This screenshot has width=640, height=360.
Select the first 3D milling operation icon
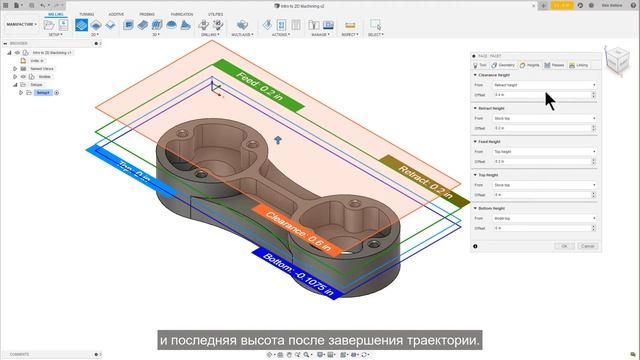coord(128,25)
